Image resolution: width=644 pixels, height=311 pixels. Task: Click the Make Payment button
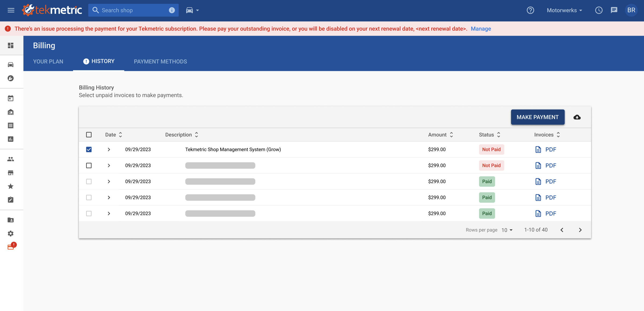click(x=538, y=117)
